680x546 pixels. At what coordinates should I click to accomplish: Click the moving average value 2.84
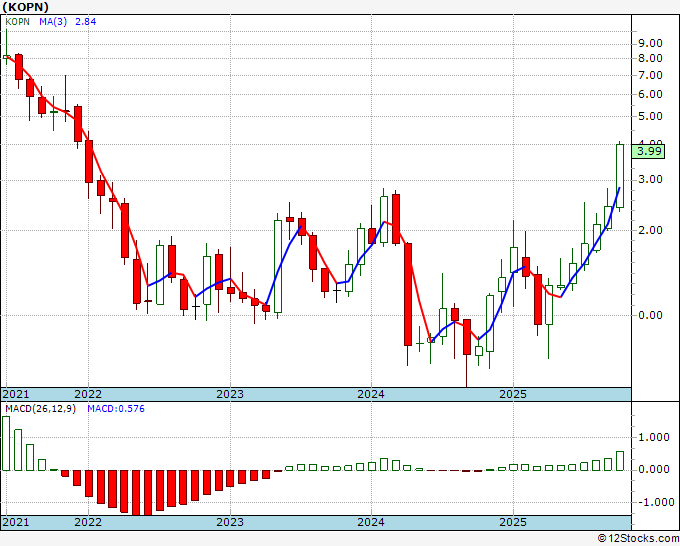85,22
